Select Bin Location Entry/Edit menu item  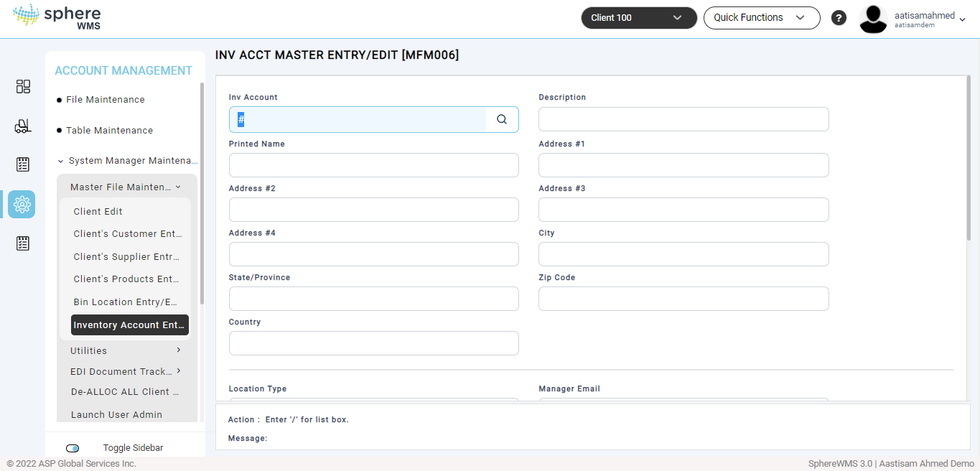point(125,302)
